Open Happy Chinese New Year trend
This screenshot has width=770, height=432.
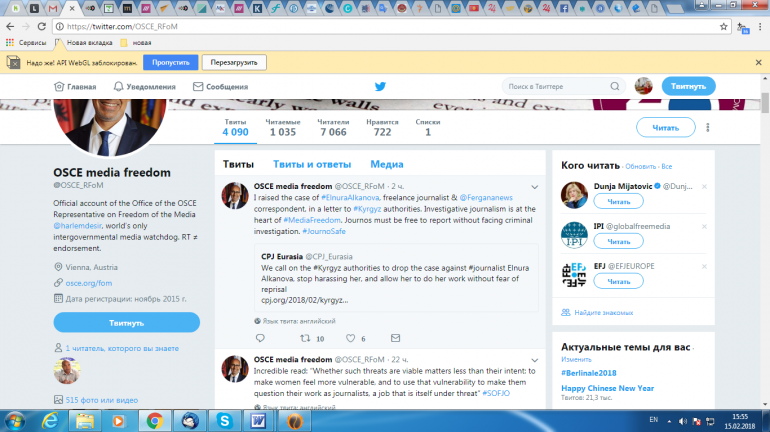(x=607, y=388)
